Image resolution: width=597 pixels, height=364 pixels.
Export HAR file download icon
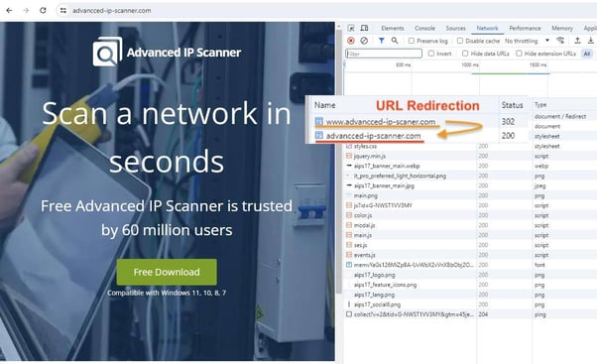tap(590, 41)
